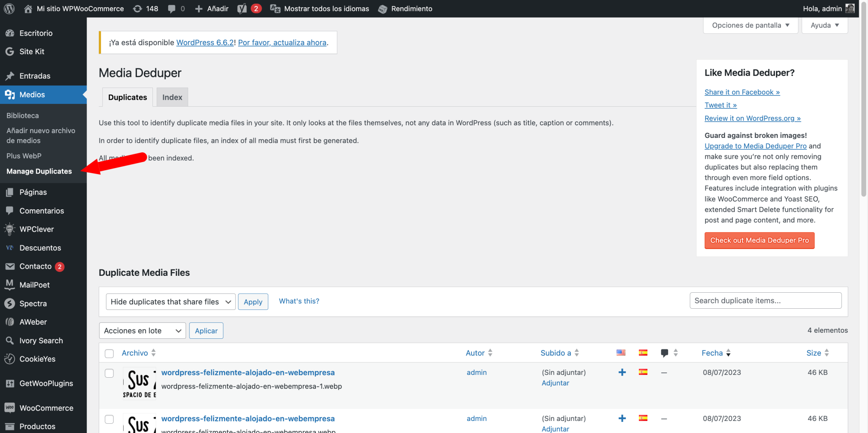This screenshot has width=868, height=433.
Task: Click first row Sus thumbnail image
Action: [x=139, y=384]
